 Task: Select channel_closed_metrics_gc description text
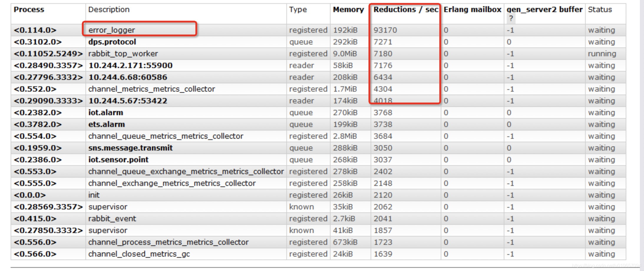click(x=139, y=254)
